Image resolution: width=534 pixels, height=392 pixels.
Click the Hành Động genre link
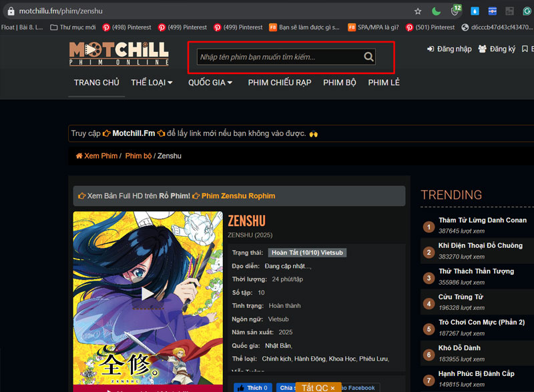tap(310, 359)
